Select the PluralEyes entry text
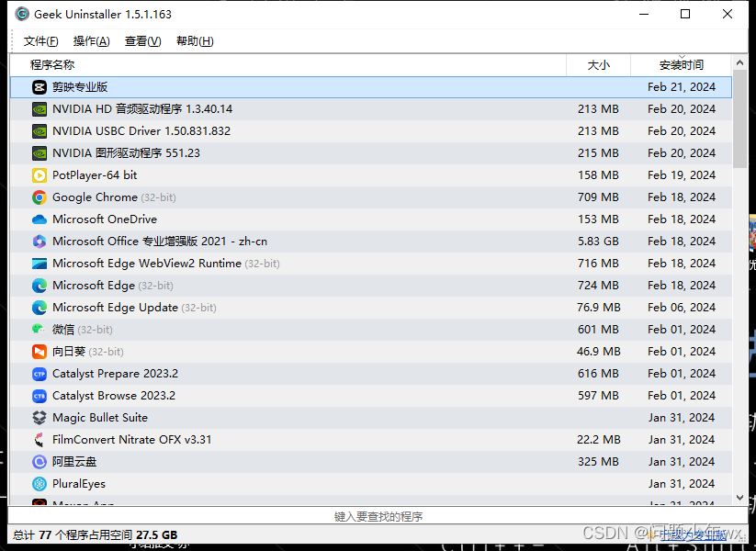Image resolution: width=756 pixels, height=551 pixels. (x=79, y=484)
